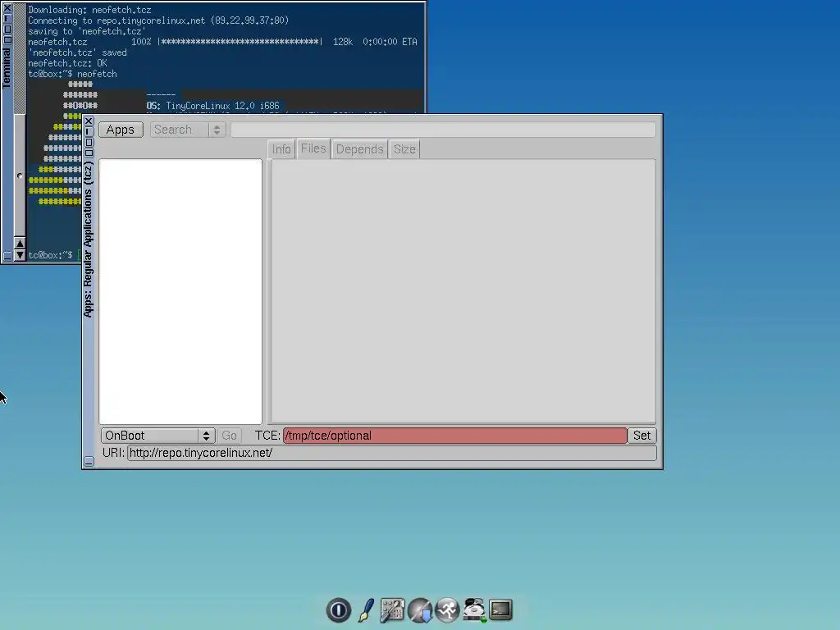Click Terminal scrollbar up arrow
Image resolution: width=840 pixels, height=630 pixels.
click(x=20, y=243)
